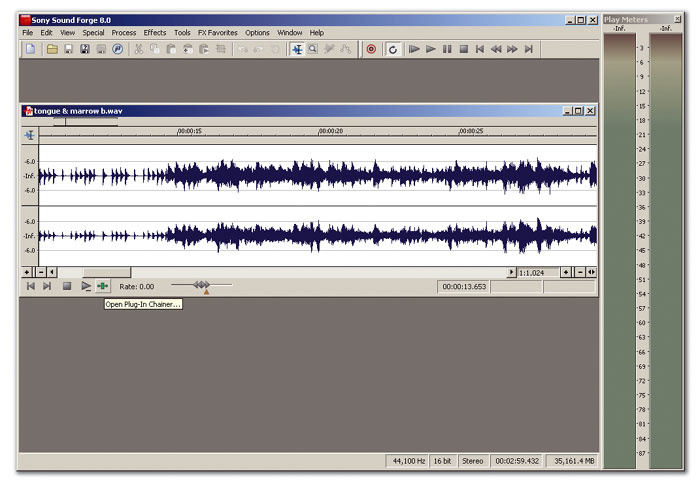Click the 16 bit depth status field
Viewport: 700px width, 489px height.
443,461
